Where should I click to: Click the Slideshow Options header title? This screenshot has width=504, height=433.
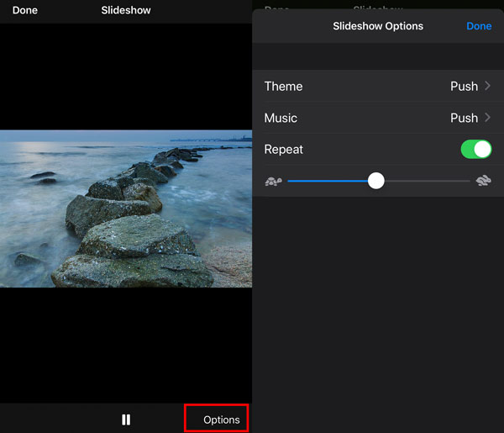tap(378, 26)
